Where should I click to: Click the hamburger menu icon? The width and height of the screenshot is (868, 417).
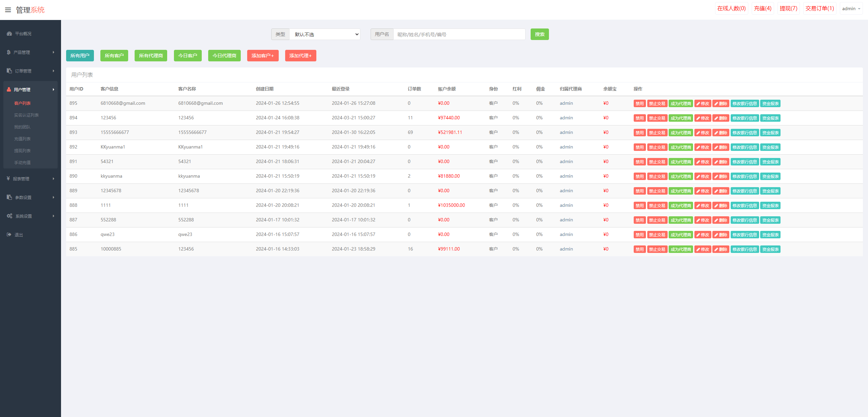pyautogui.click(x=8, y=10)
